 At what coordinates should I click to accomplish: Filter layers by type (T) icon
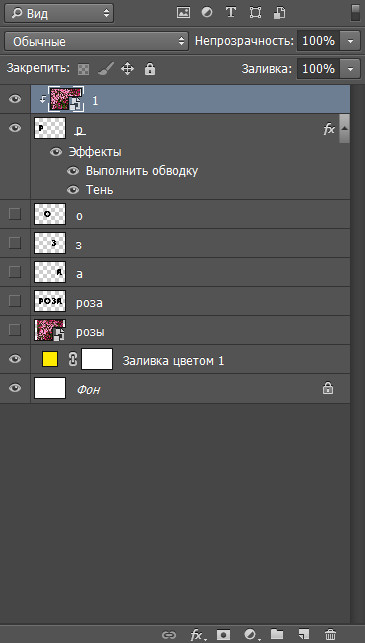231,13
